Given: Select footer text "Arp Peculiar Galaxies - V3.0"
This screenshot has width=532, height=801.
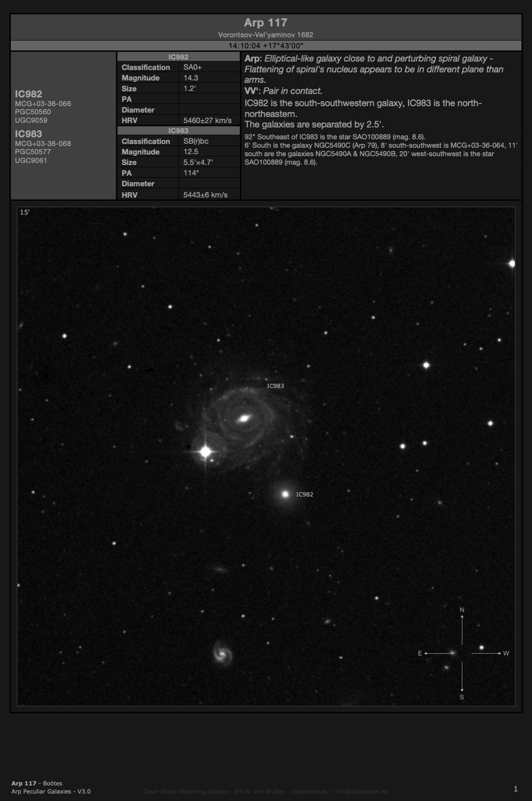Looking at the screenshot, I should click(51, 791).
